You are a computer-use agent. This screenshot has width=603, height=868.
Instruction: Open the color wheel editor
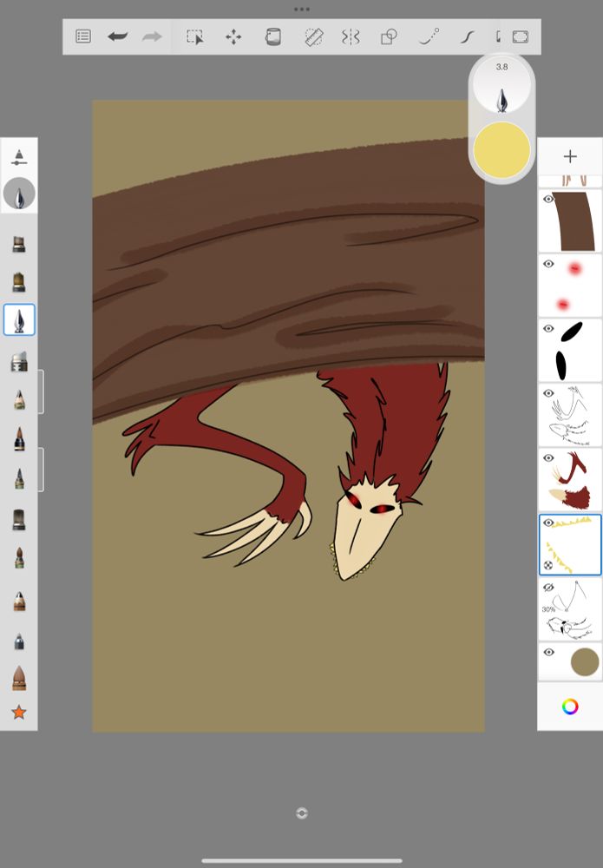coord(570,707)
